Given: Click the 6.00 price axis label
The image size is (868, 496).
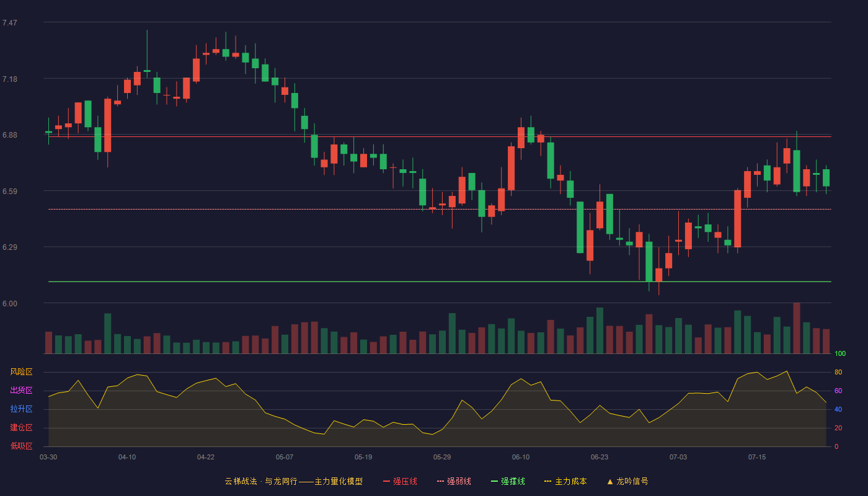Looking at the screenshot, I should pos(10,304).
